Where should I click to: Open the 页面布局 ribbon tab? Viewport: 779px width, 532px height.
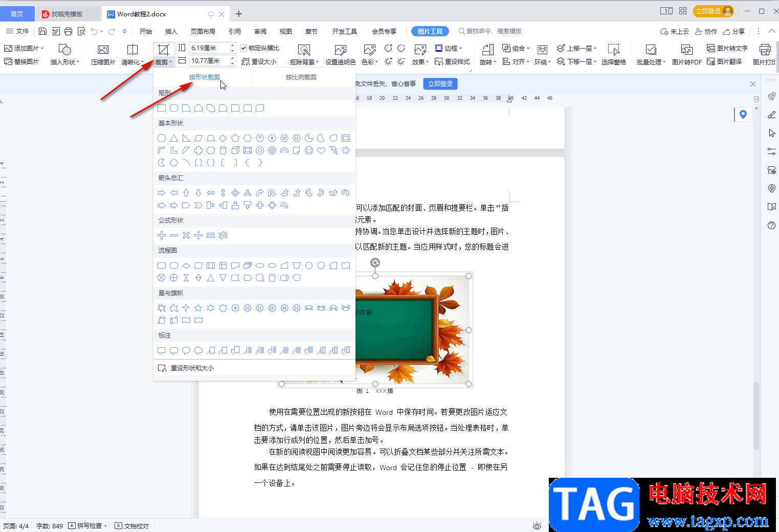click(203, 31)
